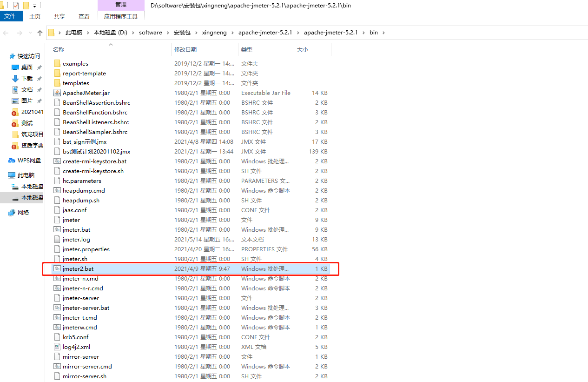Click the 管理 contextual tab header
The width and height of the screenshot is (588, 382).
tap(121, 5)
